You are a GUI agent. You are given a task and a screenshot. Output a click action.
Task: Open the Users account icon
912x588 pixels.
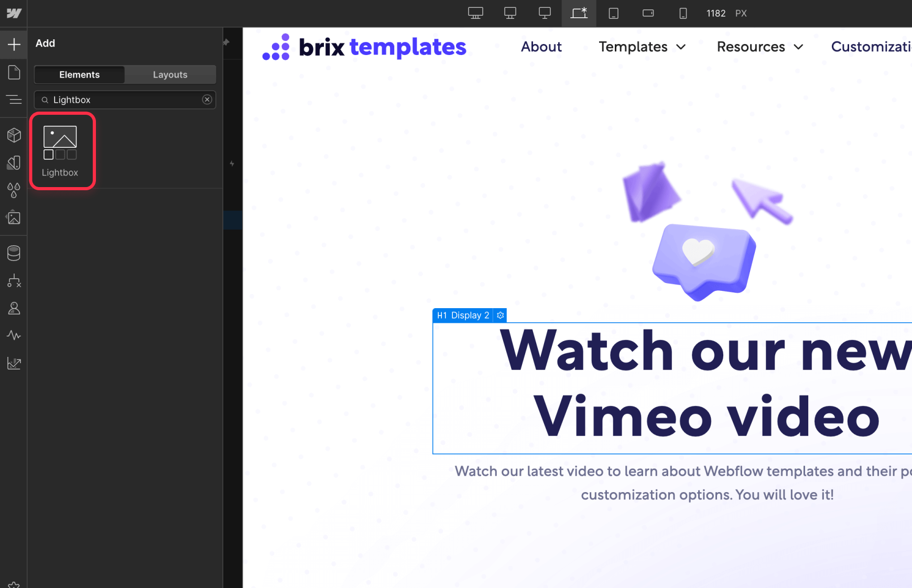[x=14, y=308]
